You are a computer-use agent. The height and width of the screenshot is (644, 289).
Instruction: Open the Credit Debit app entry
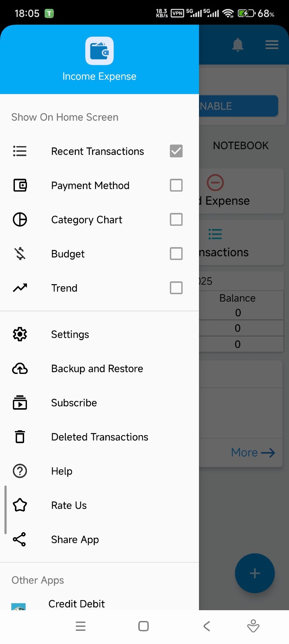coord(76,603)
